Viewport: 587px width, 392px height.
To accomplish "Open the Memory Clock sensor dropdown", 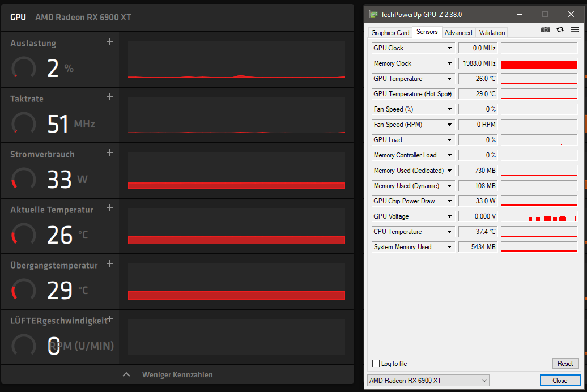I will tap(449, 63).
